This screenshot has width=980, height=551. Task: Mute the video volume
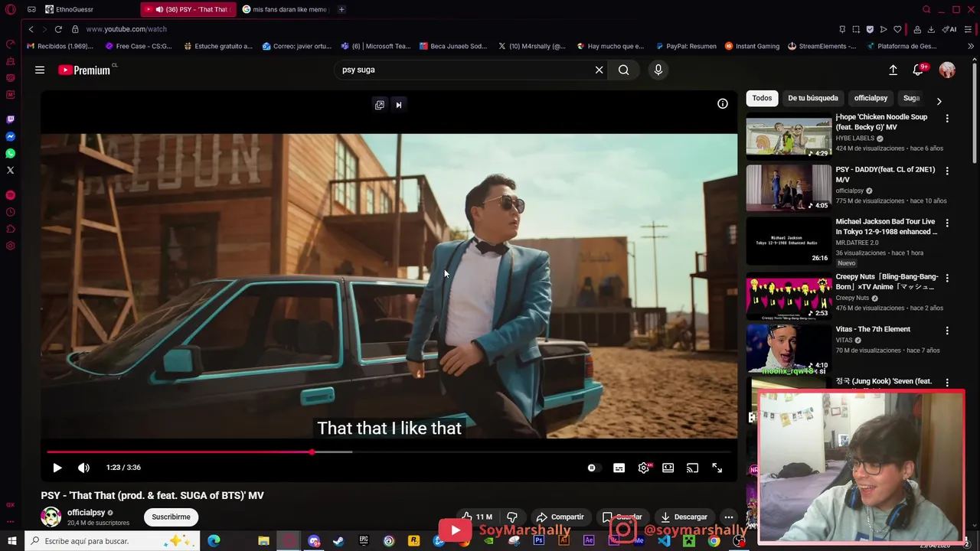(x=83, y=468)
